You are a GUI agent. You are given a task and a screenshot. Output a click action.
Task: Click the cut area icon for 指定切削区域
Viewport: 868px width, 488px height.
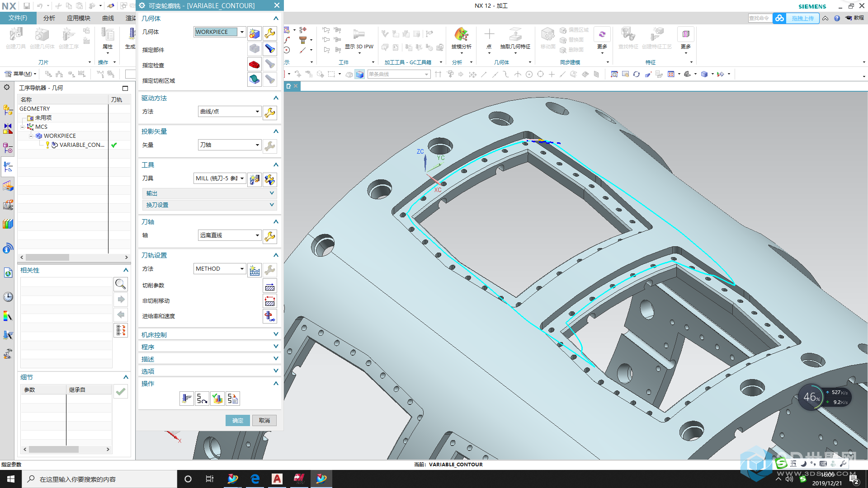[255, 80]
